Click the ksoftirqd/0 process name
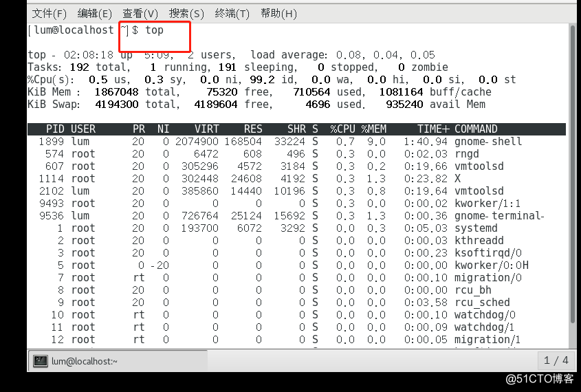Screen dimensions: 581x392 pos(488,252)
